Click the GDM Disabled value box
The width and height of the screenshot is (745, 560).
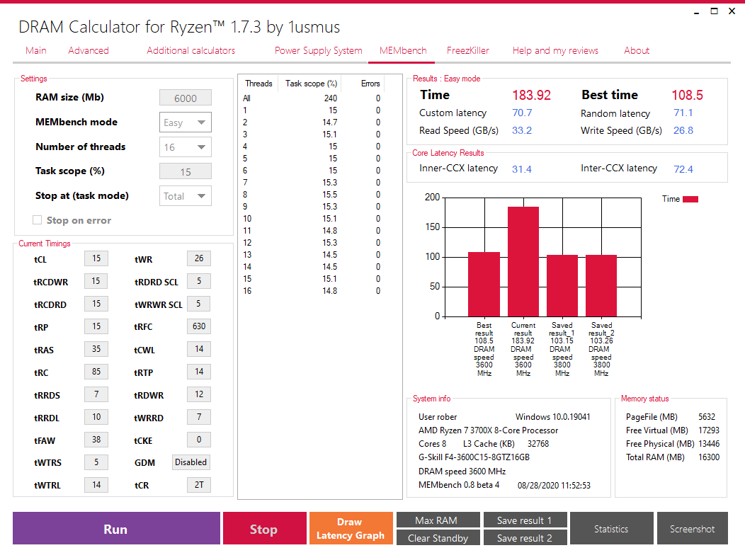tap(191, 462)
